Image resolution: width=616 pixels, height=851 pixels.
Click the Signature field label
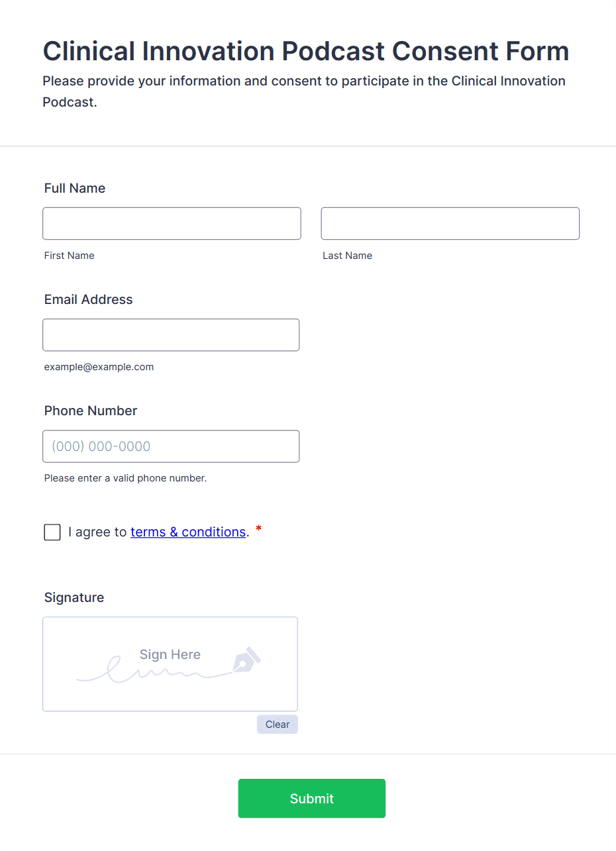click(x=74, y=597)
